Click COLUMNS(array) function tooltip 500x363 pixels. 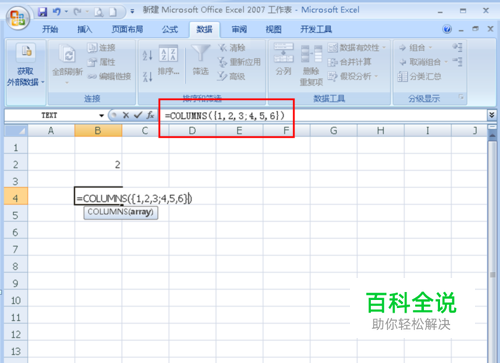click(x=121, y=212)
